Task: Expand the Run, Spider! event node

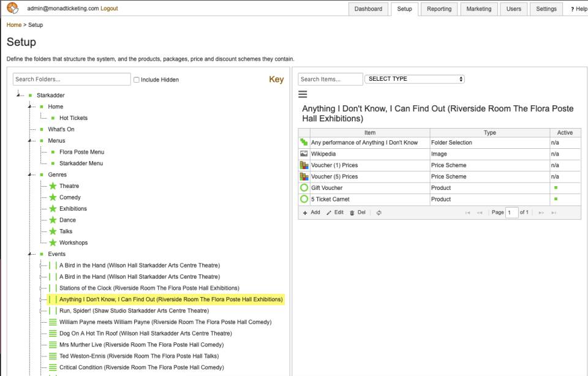Action: (41, 310)
